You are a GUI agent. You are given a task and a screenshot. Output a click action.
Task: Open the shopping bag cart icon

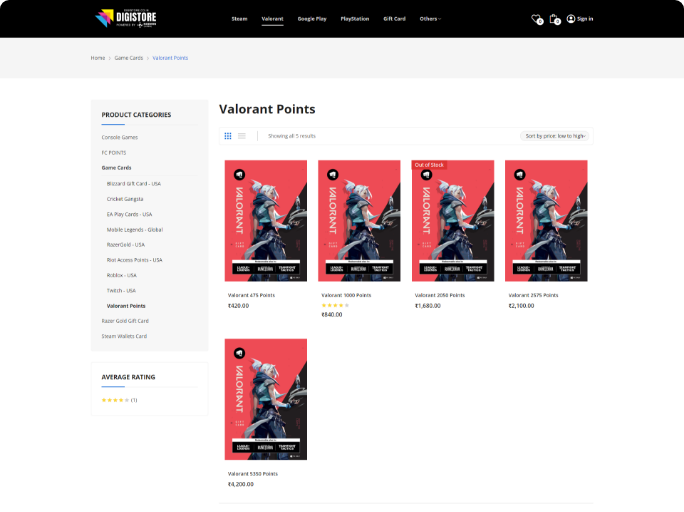tap(554, 19)
